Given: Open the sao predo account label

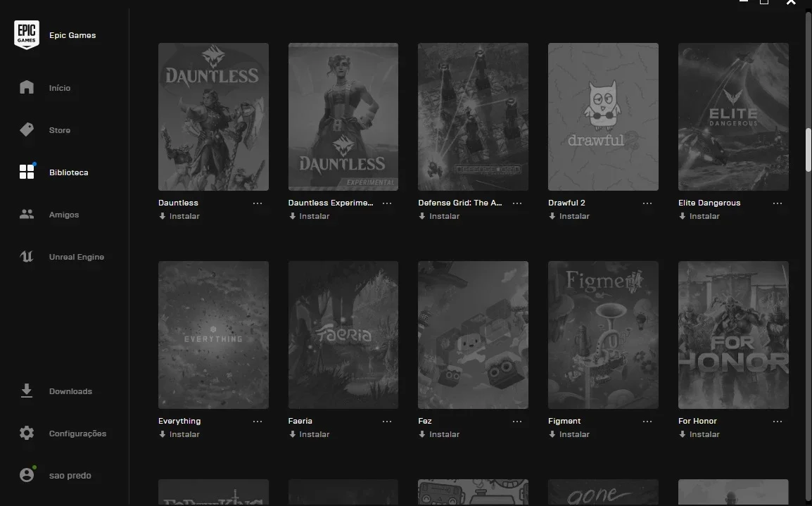Looking at the screenshot, I should point(70,476).
